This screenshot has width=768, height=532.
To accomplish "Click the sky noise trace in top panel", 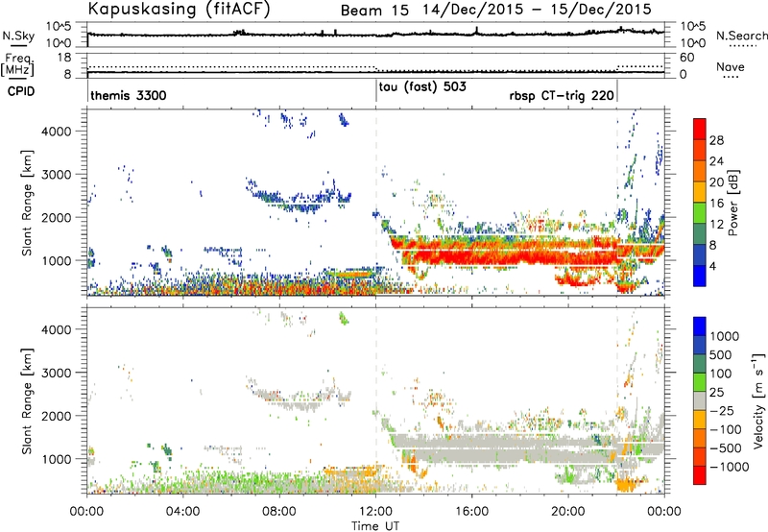I will point(375,35).
